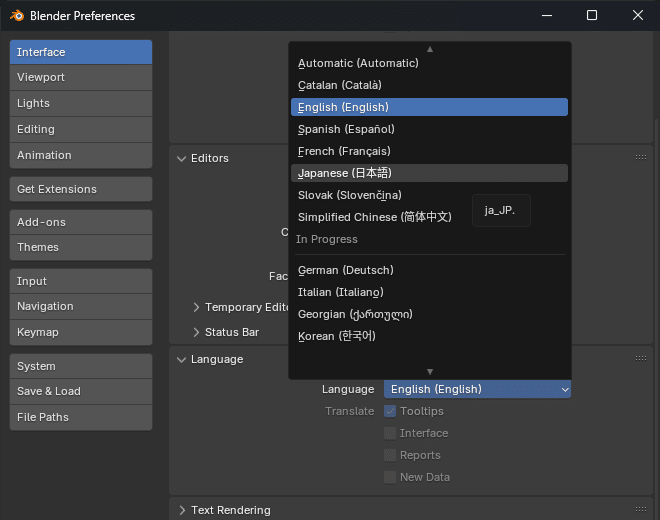
Task: Open Animation preferences
Action: (81, 155)
